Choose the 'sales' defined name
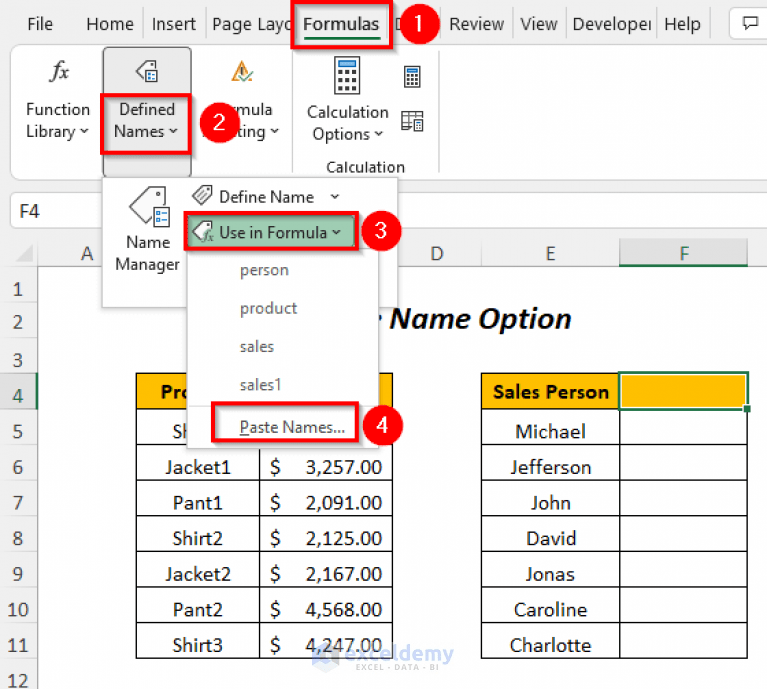This screenshot has height=689, width=767. [x=257, y=346]
